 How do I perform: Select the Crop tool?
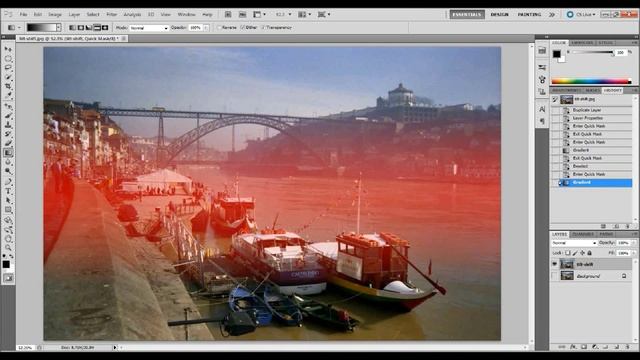(x=8, y=86)
